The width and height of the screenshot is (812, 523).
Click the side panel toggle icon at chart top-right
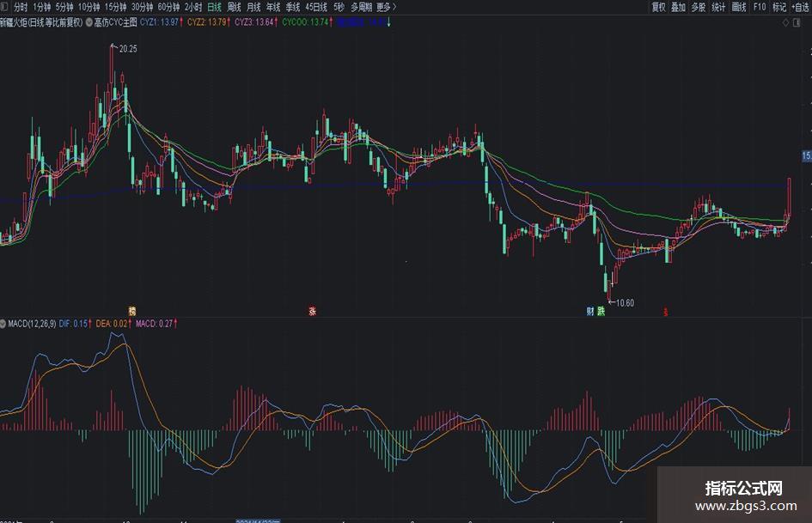[797, 22]
